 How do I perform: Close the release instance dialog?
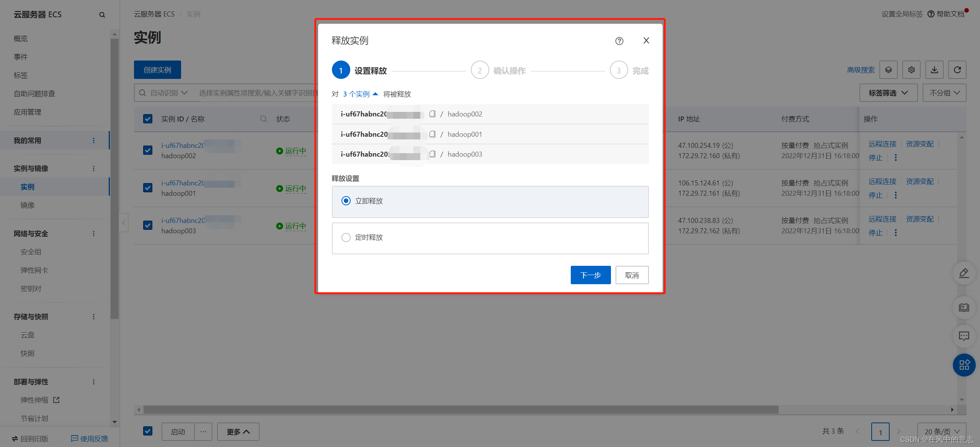646,41
